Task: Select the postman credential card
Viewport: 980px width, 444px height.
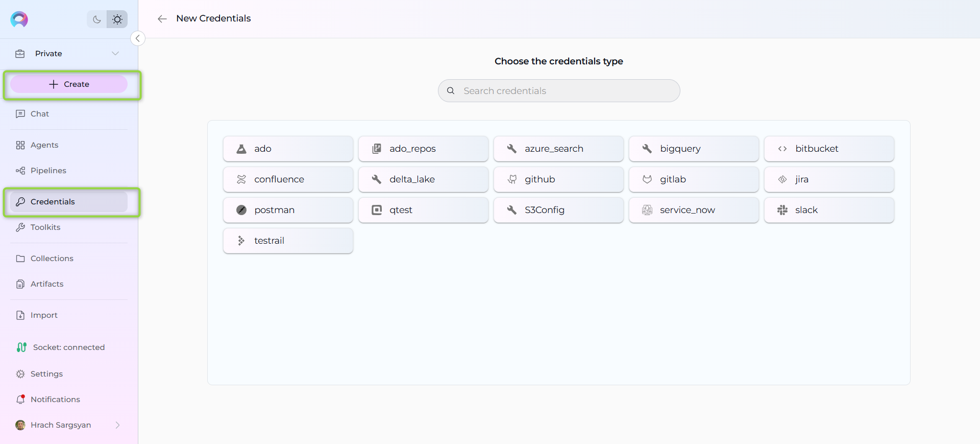Action: 288,210
